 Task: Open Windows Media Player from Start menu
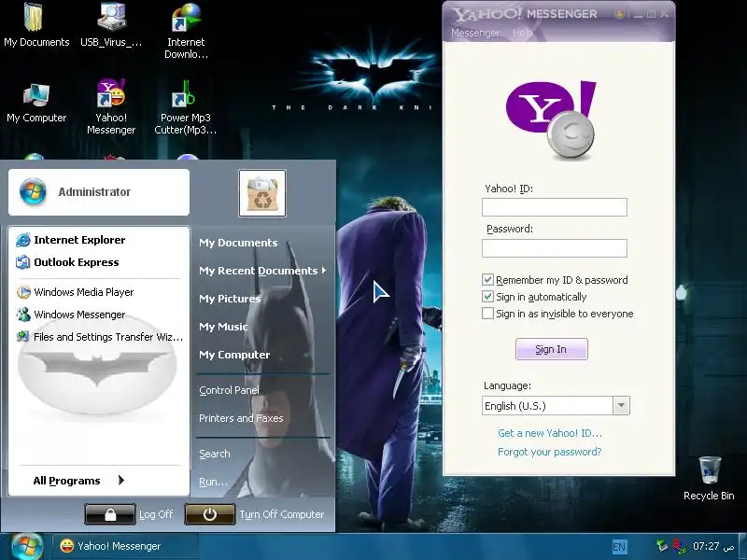click(83, 292)
